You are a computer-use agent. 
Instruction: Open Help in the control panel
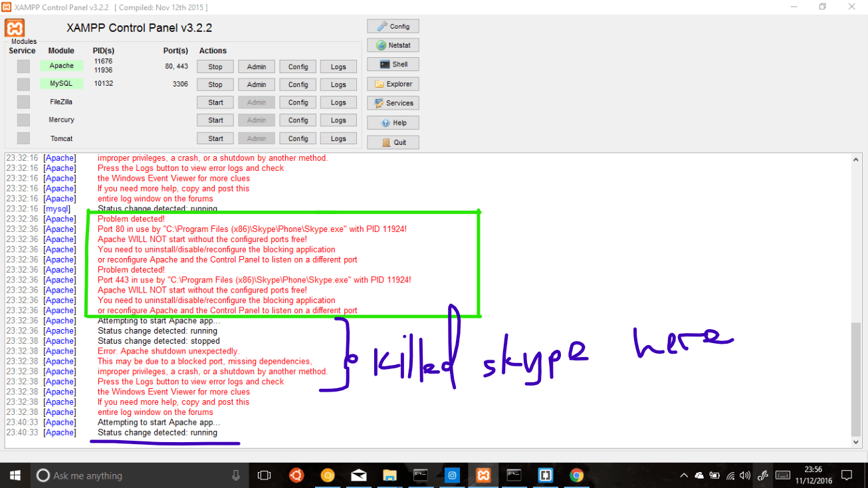[x=393, y=122]
